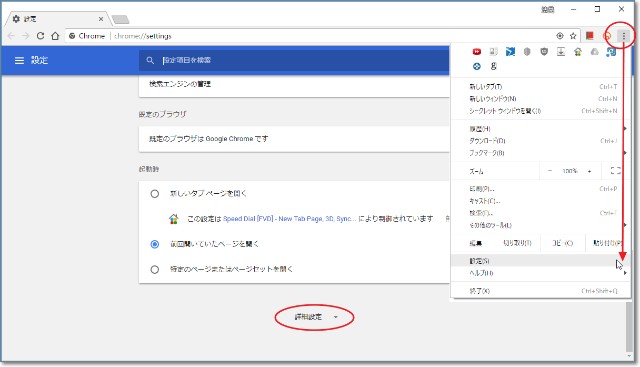Image resolution: width=640 pixels, height=367 pixels.
Task: Click the fullscreen icon in zoom row
Action: pyautogui.click(x=615, y=171)
